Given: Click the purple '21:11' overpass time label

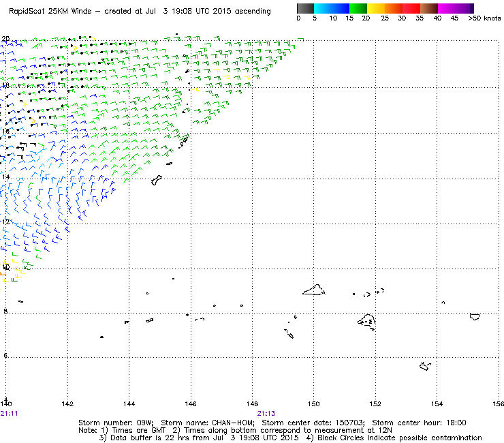Looking at the screenshot, I should tap(9, 414).
